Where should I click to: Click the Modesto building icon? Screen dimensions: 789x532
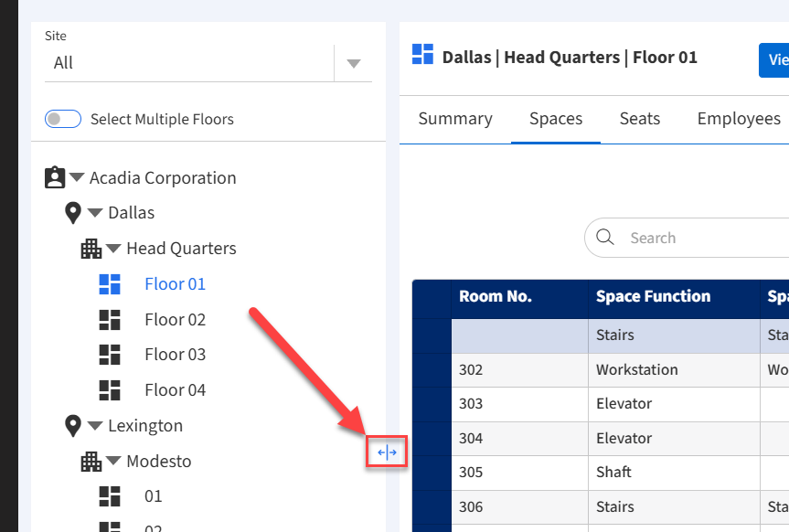tap(91, 461)
